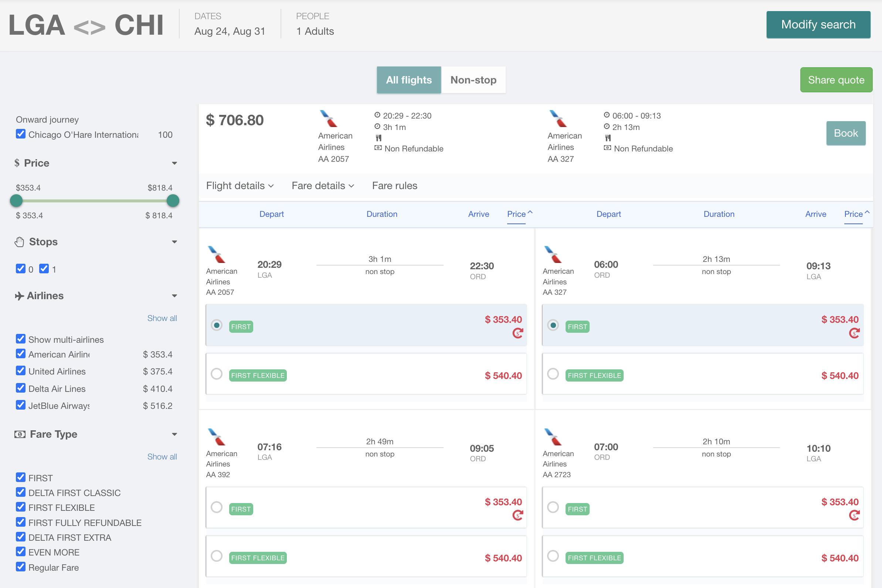Click the Fare Type money icon
The height and width of the screenshot is (588, 882).
tap(20, 434)
